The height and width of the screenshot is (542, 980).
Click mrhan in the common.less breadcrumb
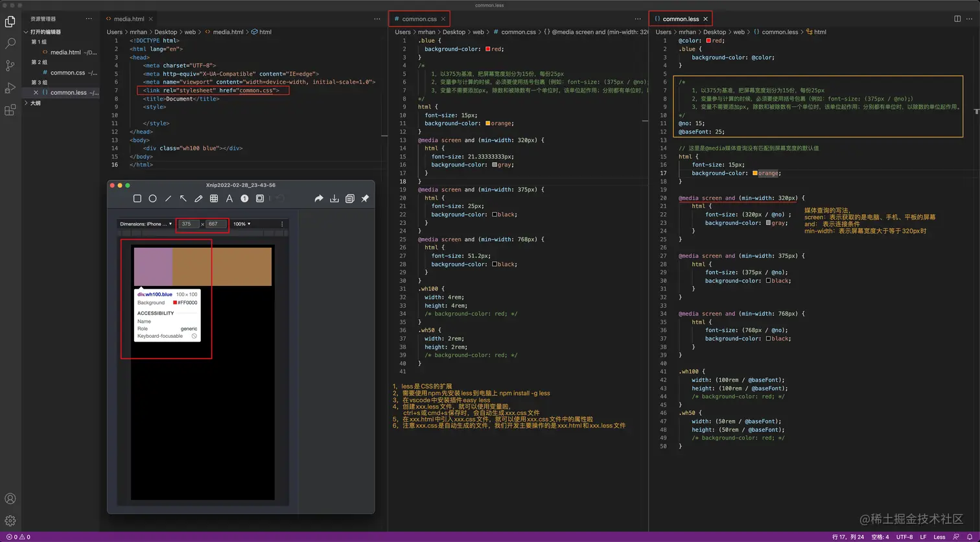pyautogui.click(x=687, y=32)
